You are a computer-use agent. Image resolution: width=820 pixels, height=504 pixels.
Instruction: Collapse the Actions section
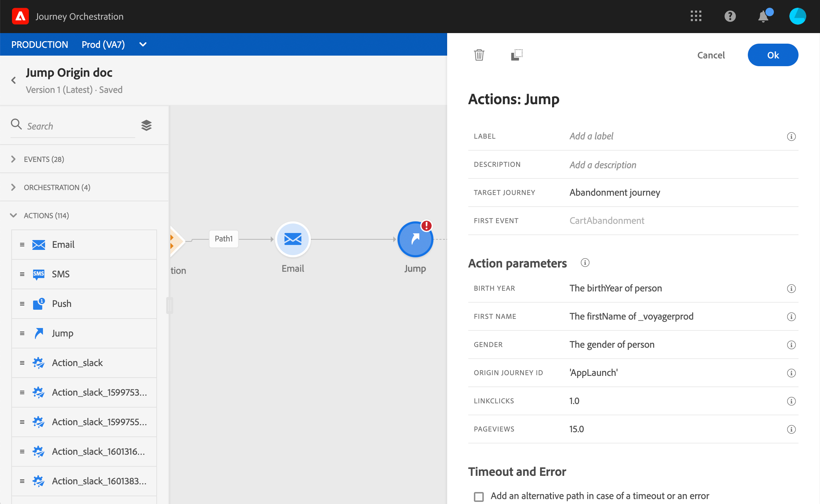click(13, 215)
